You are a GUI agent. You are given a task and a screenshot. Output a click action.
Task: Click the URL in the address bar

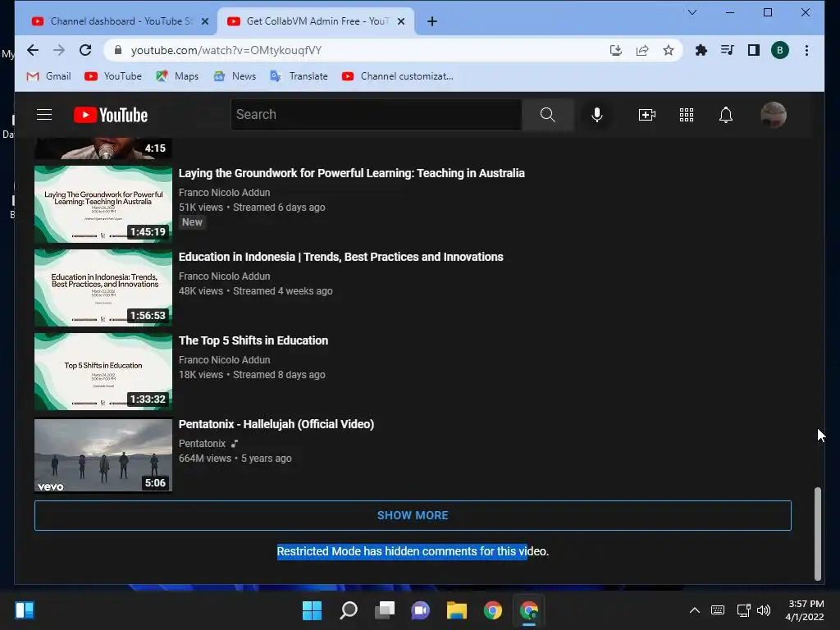coord(226,50)
